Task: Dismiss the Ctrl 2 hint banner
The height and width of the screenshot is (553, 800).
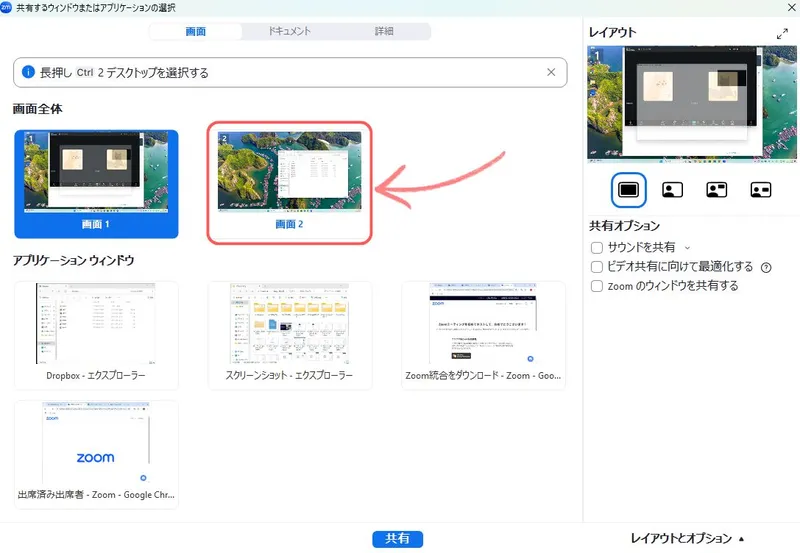Action: pyautogui.click(x=551, y=72)
